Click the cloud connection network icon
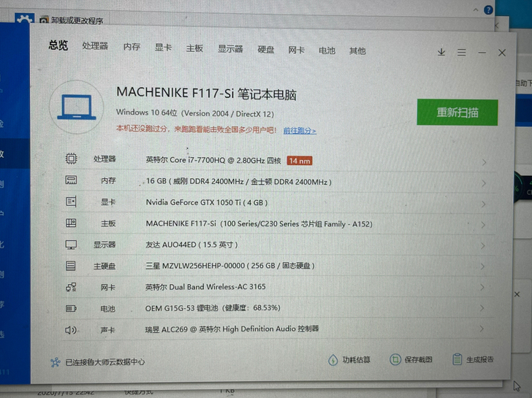 [56, 362]
